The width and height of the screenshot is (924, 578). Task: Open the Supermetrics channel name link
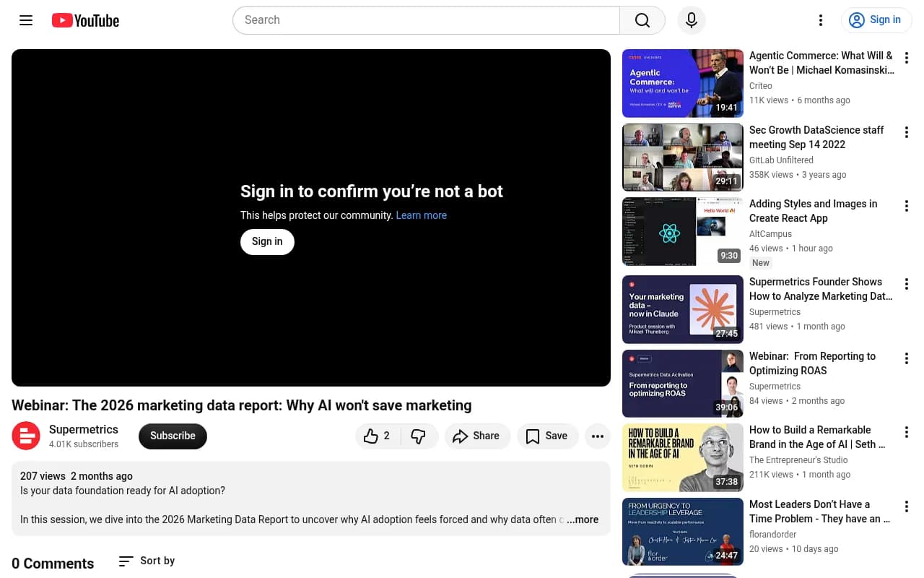pyautogui.click(x=84, y=429)
